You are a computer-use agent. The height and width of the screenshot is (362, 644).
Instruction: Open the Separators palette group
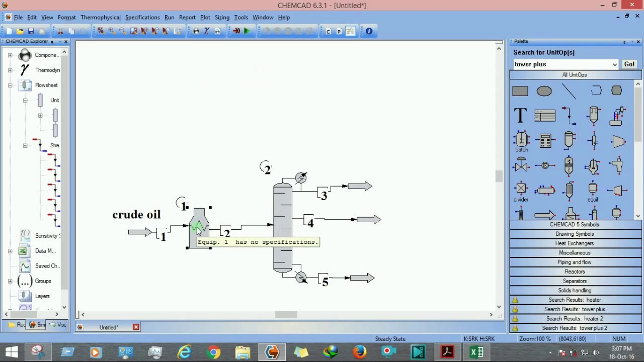point(575,281)
